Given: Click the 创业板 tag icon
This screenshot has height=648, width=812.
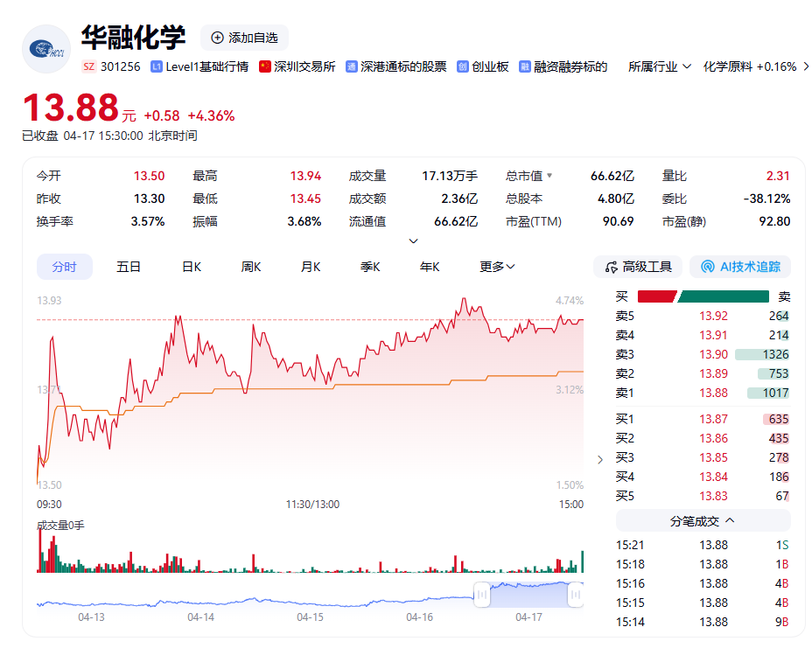Looking at the screenshot, I should 463,66.
